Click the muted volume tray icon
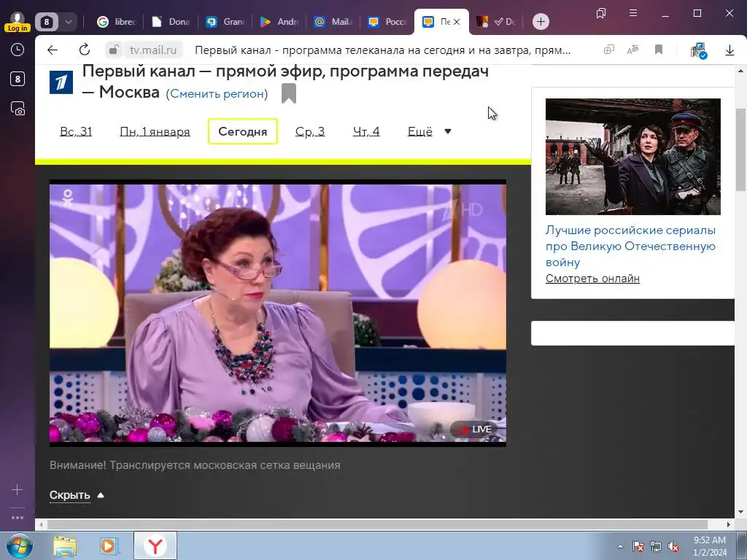The height and width of the screenshot is (560, 747). (673, 546)
